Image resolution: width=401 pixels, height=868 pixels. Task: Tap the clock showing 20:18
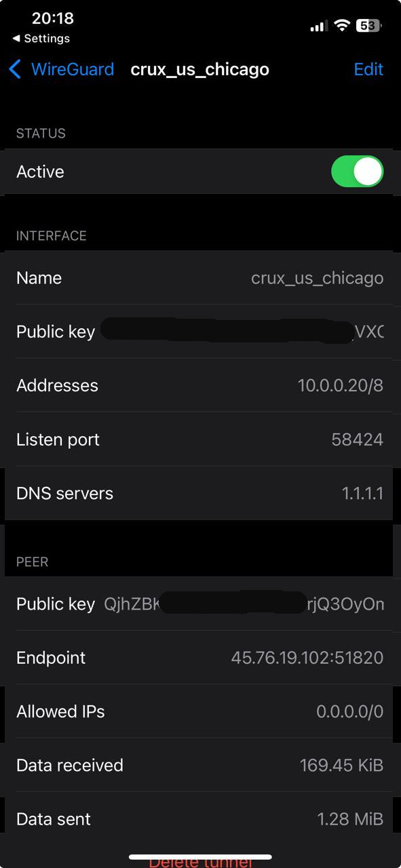pyautogui.click(x=53, y=18)
